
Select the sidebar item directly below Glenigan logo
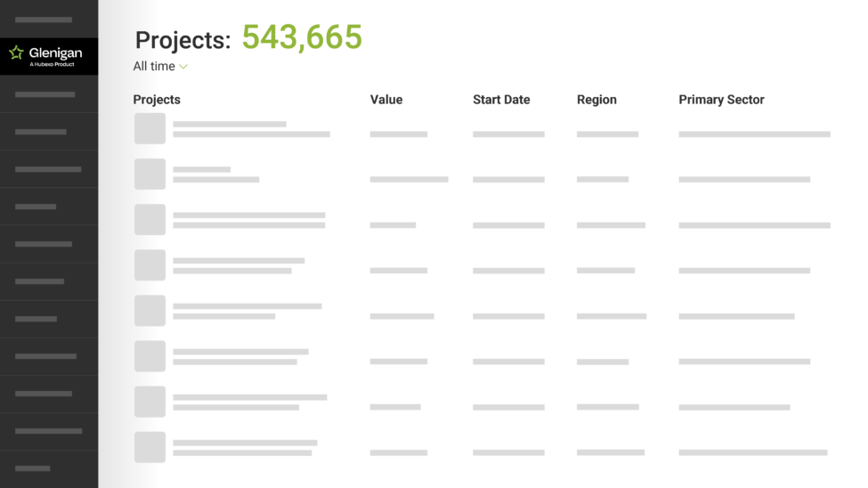coord(45,94)
